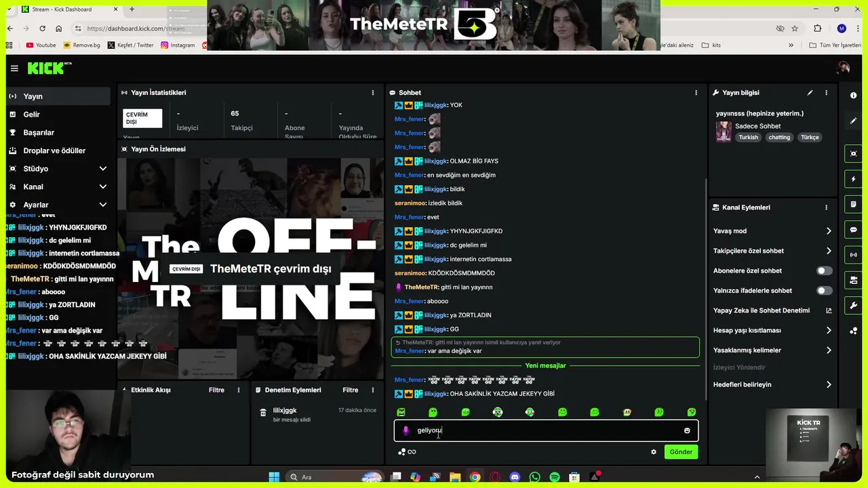Click the three-circles icon in the right toolbar
The height and width of the screenshot is (488, 868).
tap(853, 331)
